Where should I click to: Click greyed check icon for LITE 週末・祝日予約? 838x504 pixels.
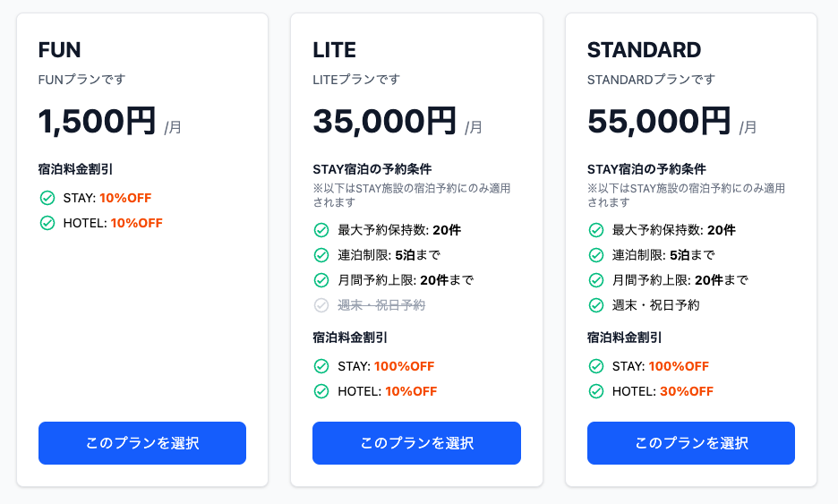pos(321,305)
